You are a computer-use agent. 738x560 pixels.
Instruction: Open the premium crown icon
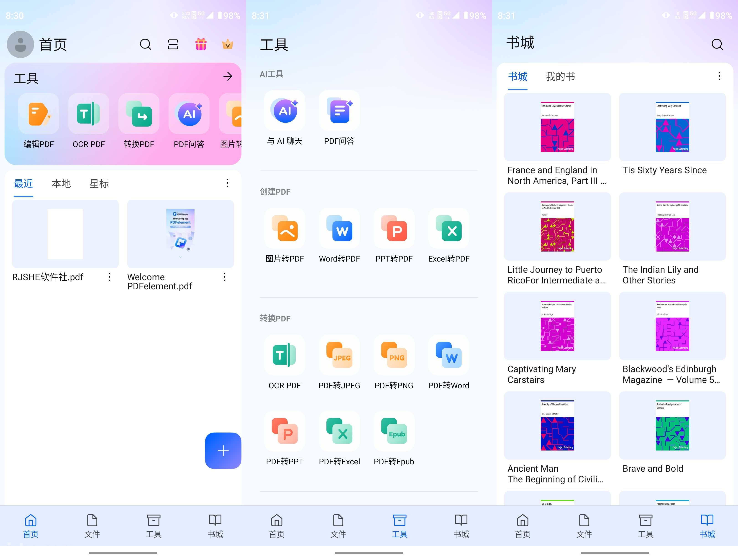pyautogui.click(x=228, y=44)
